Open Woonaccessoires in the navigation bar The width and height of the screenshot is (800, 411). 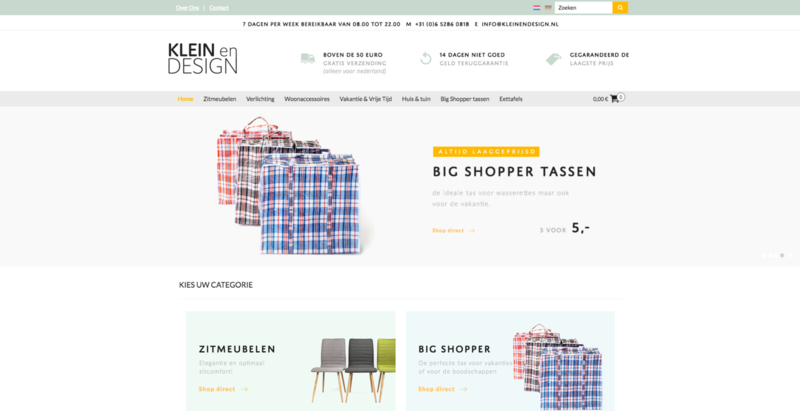pos(307,99)
